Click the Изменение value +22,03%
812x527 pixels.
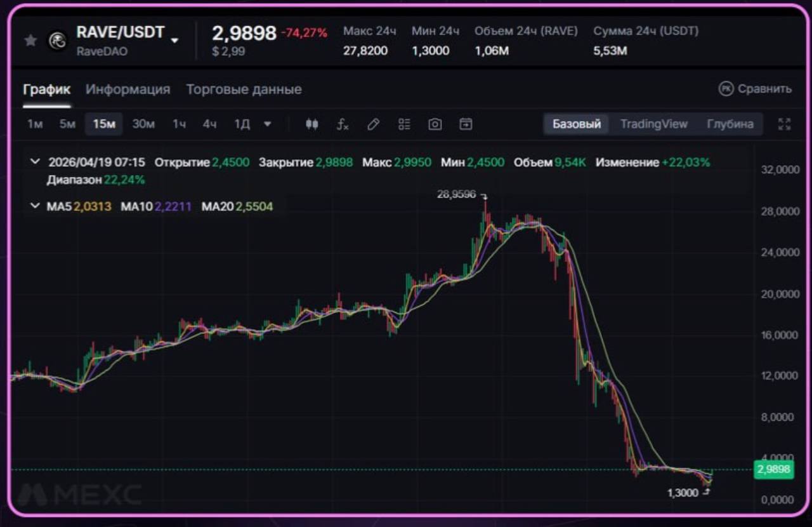[x=686, y=163]
